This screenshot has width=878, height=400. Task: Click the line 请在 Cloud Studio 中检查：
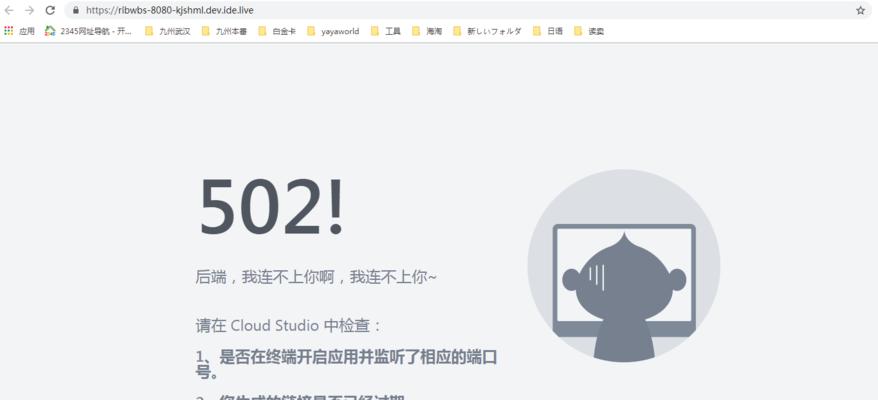point(289,325)
